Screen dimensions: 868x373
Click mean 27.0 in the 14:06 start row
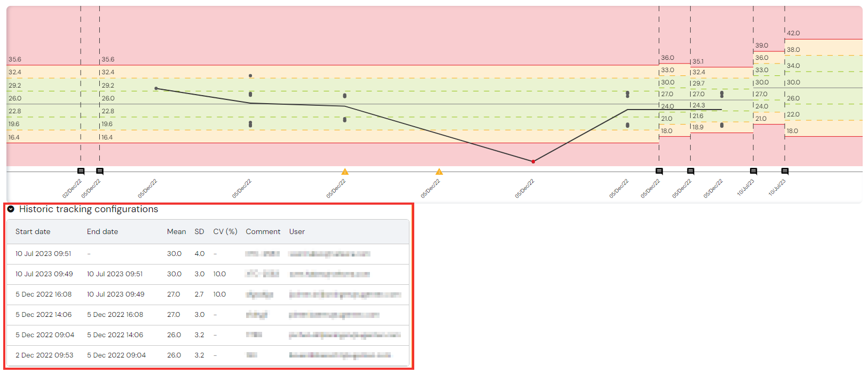(x=173, y=315)
